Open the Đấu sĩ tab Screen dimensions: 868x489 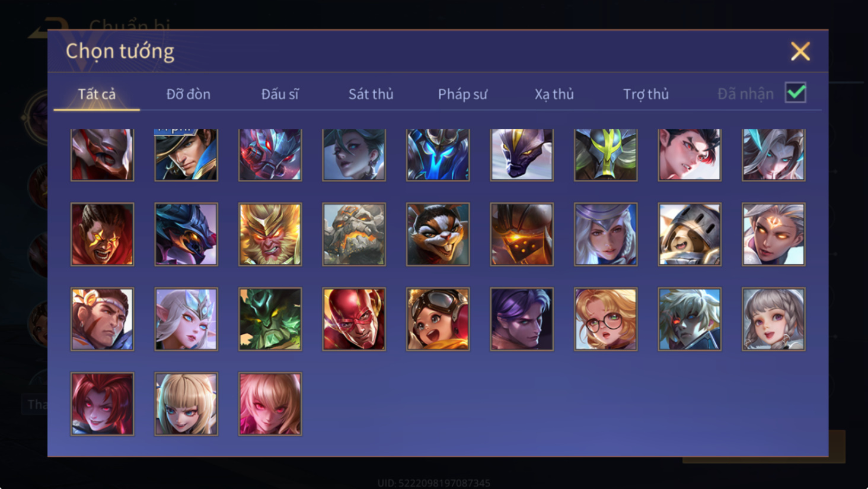pyautogui.click(x=280, y=94)
